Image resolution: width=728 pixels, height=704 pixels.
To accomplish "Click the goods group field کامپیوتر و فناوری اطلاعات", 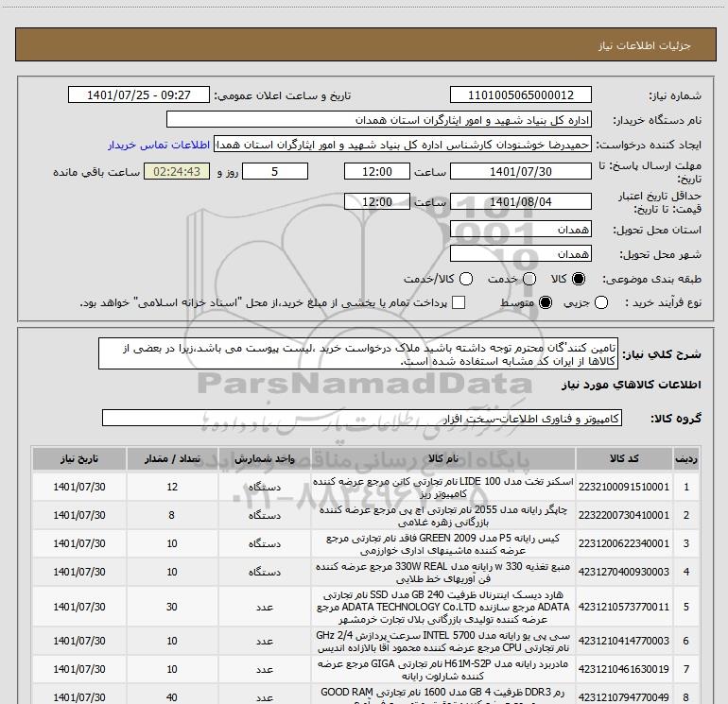I will tap(362, 418).
